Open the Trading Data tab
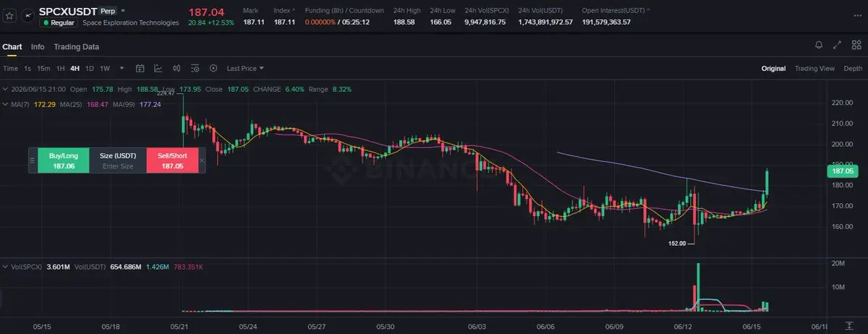 tap(76, 46)
